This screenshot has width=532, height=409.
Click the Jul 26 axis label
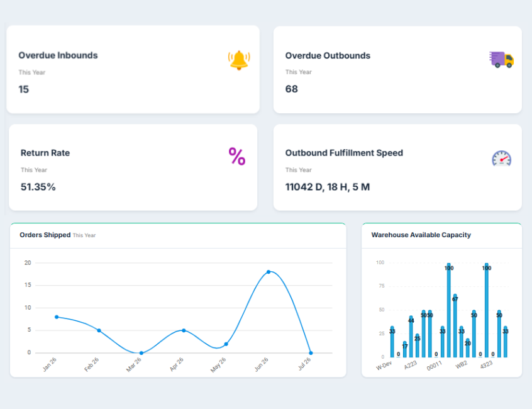pyautogui.click(x=304, y=364)
